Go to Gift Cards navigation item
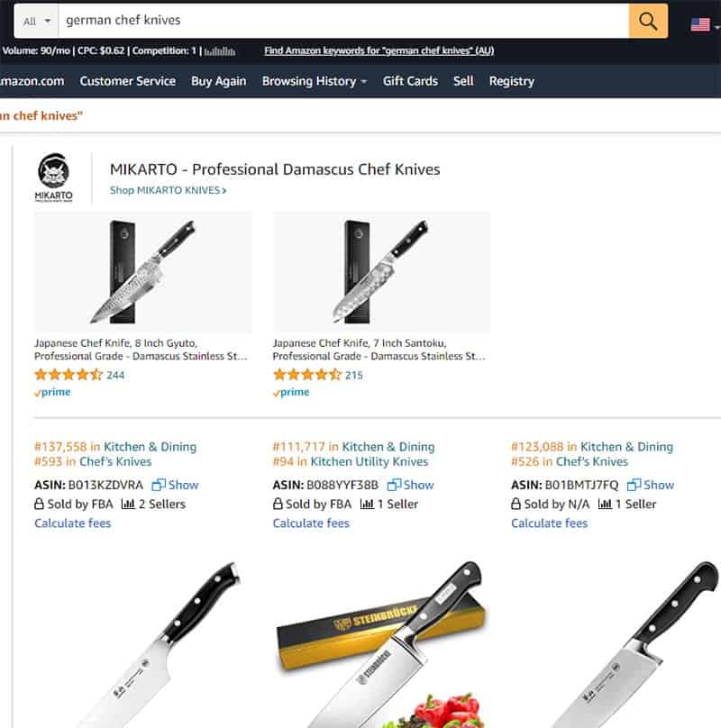This screenshot has width=721, height=728. click(x=410, y=81)
